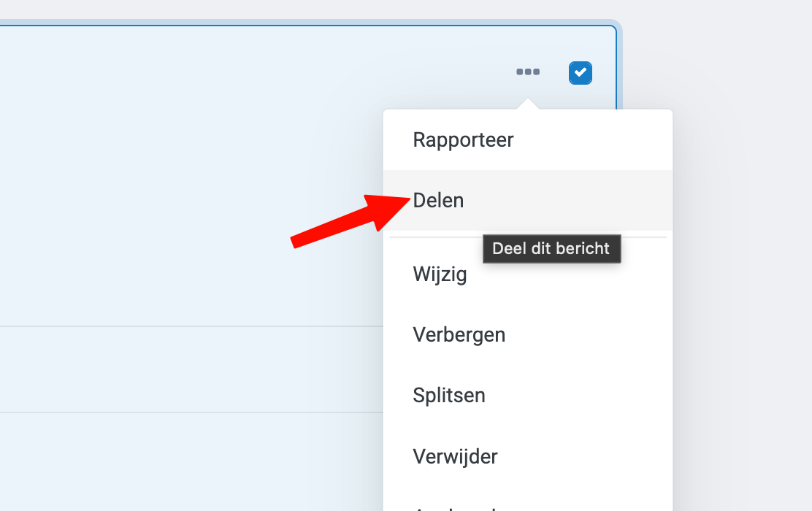Click Wijzig to edit the post
The height and width of the screenshot is (511, 812).
(440, 274)
